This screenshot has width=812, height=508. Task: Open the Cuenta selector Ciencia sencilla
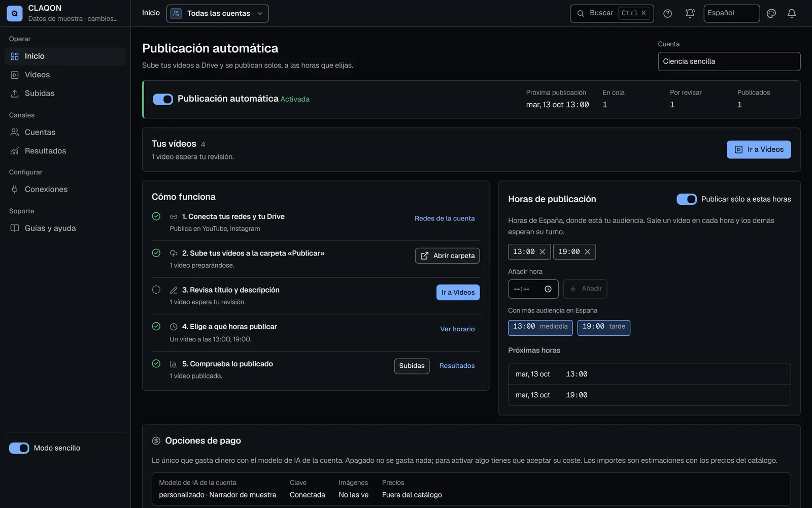(x=729, y=61)
